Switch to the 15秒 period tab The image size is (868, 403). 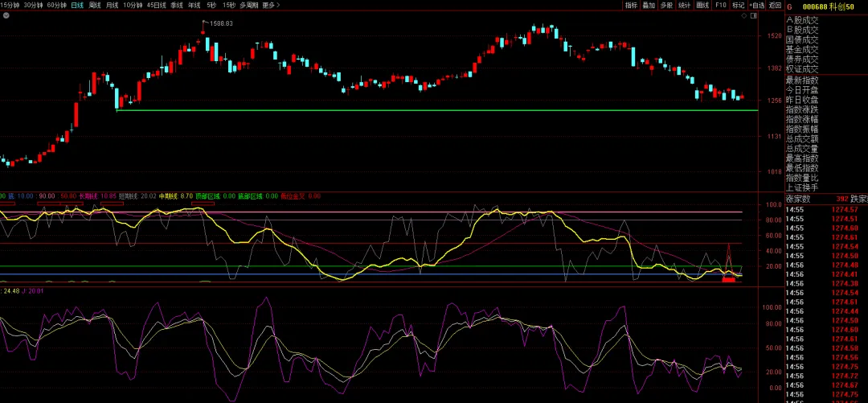[x=228, y=5]
